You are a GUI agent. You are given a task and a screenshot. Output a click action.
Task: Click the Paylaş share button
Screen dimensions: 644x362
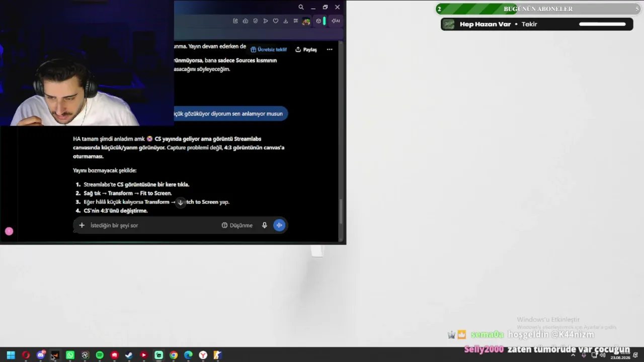tap(306, 50)
